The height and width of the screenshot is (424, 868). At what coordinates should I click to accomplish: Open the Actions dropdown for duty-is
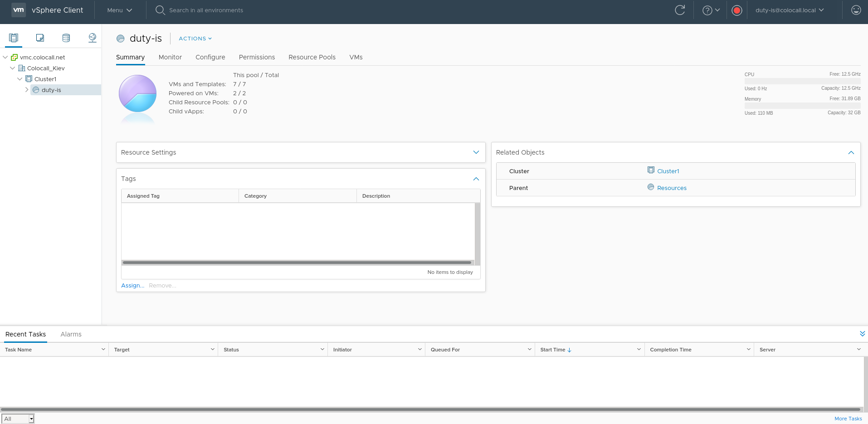195,39
